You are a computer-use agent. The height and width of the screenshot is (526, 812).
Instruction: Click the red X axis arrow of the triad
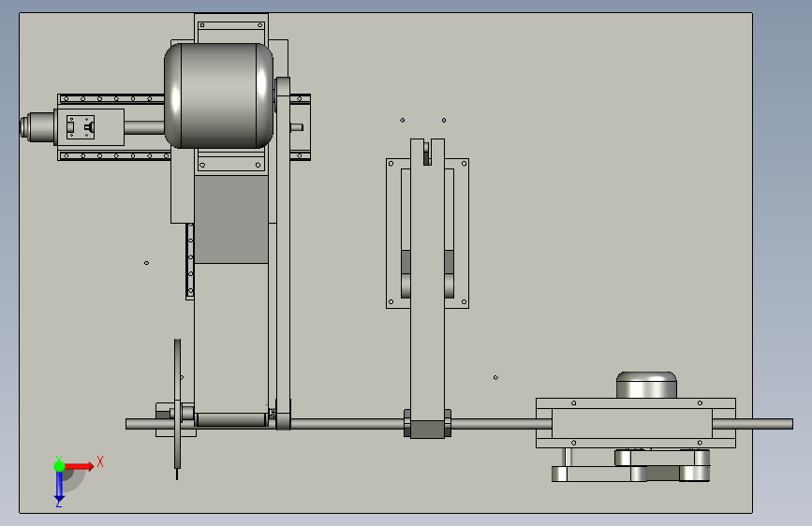click(80, 466)
